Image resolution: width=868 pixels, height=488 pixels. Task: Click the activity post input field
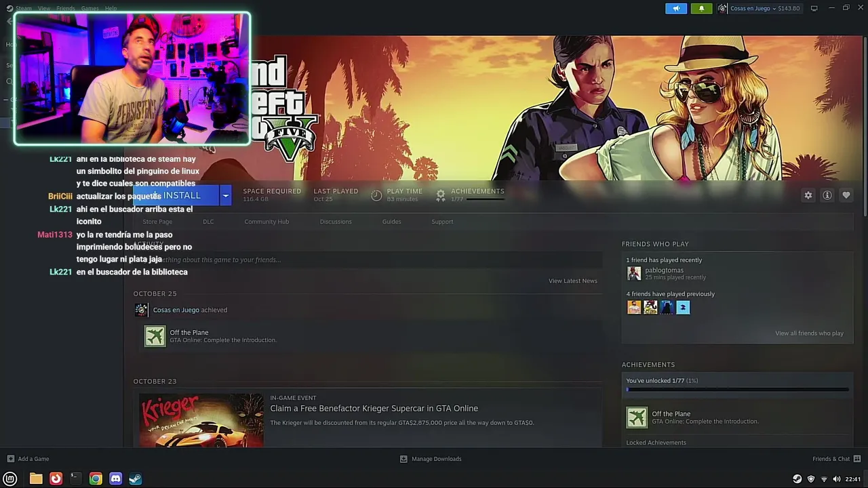tap(368, 260)
